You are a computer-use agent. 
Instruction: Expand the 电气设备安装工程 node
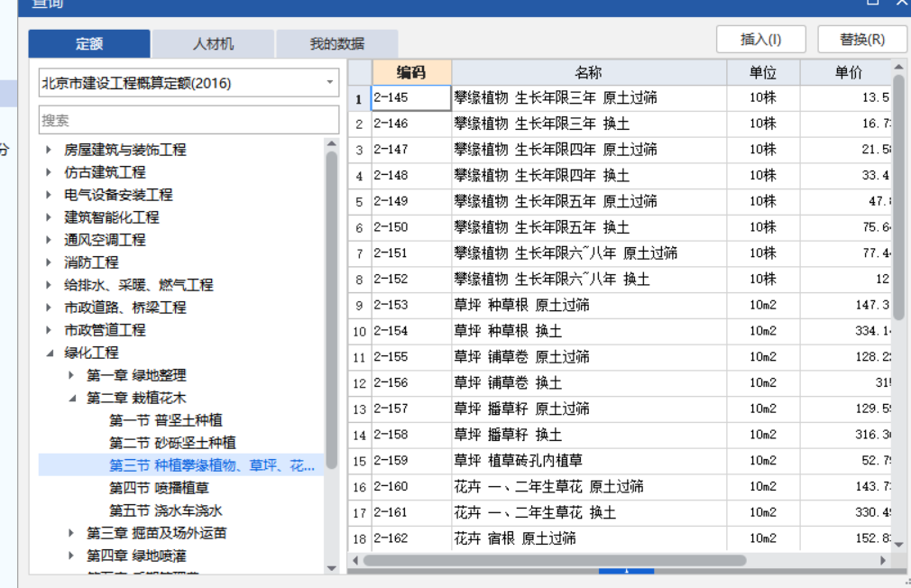pos(49,195)
